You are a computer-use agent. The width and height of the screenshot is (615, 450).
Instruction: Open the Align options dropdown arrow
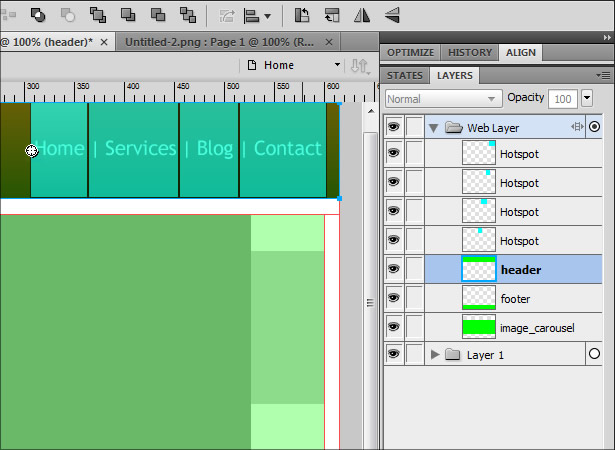(267, 16)
